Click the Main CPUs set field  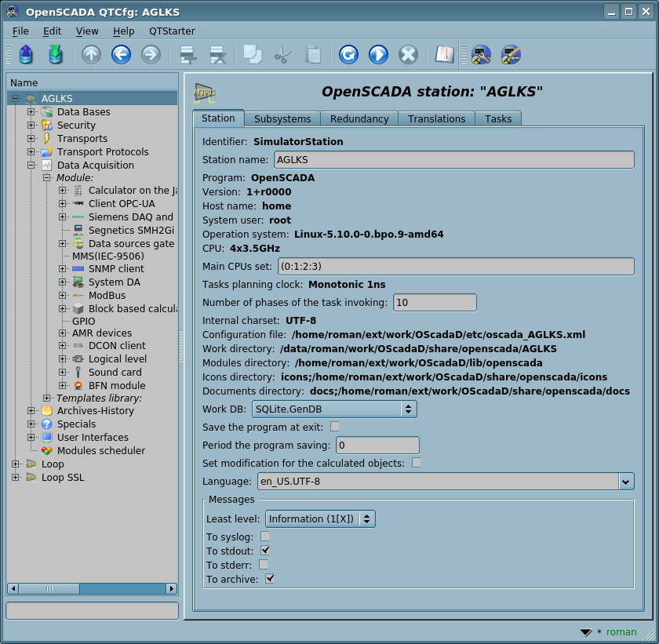click(x=456, y=267)
